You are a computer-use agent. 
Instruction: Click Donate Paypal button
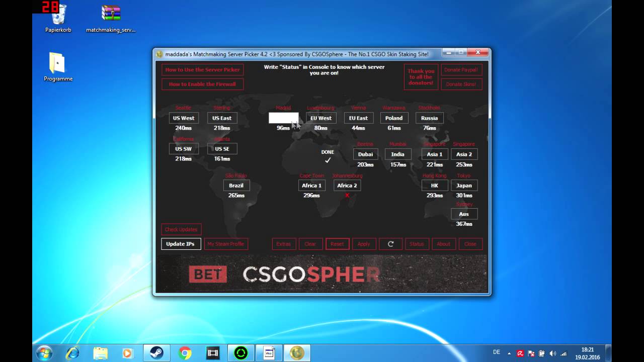coord(461,70)
